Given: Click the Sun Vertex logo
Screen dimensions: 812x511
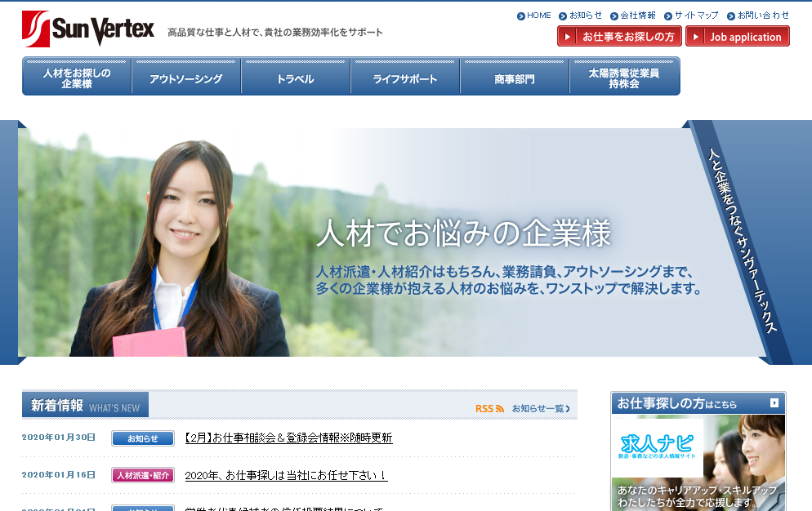Looking at the screenshot, I should (x=88, y=29).
